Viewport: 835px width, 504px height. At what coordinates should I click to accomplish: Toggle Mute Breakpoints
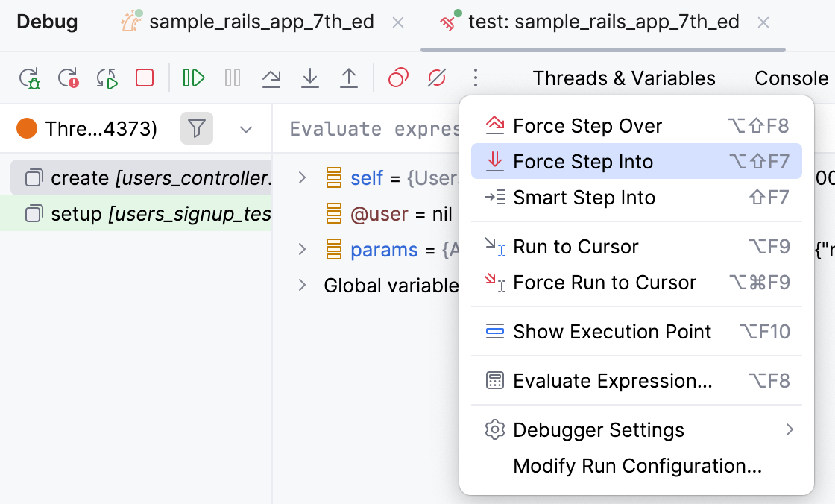point(436,77)
